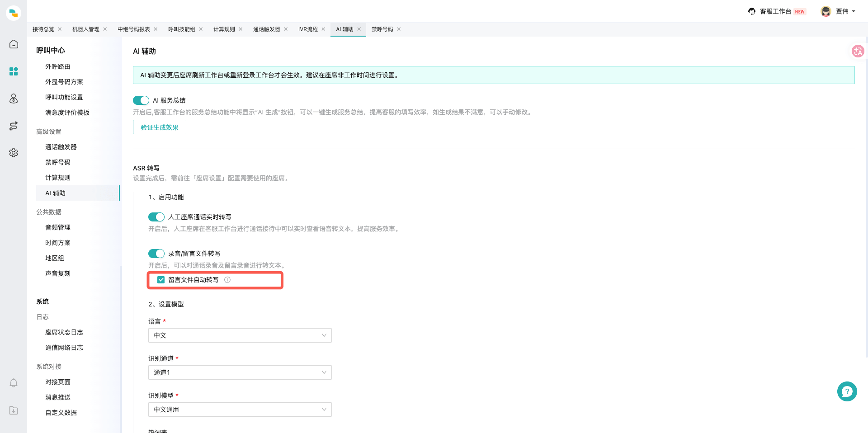Uncheck 留言文件自动转写 checkbox
The image size is (868, 433).
[161, 280]
